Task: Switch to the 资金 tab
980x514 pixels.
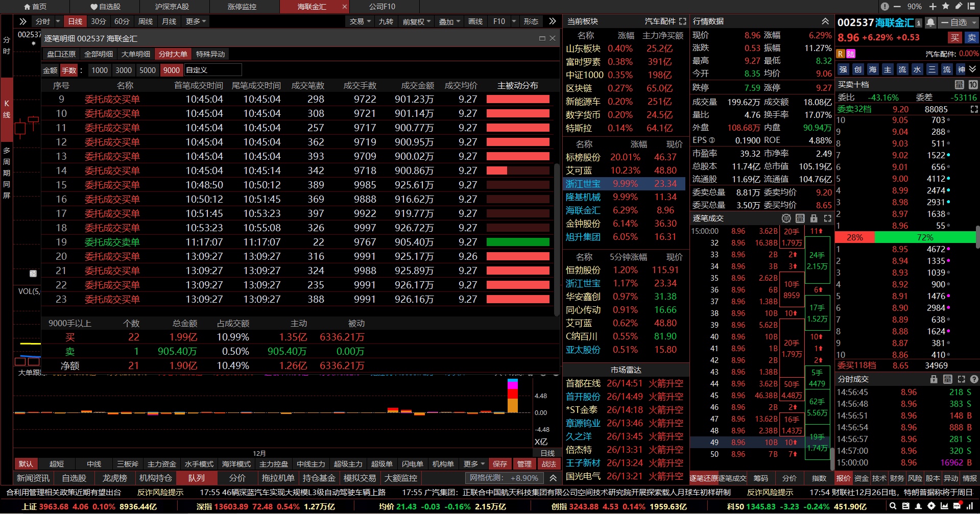Action: [x=861, y=478]
